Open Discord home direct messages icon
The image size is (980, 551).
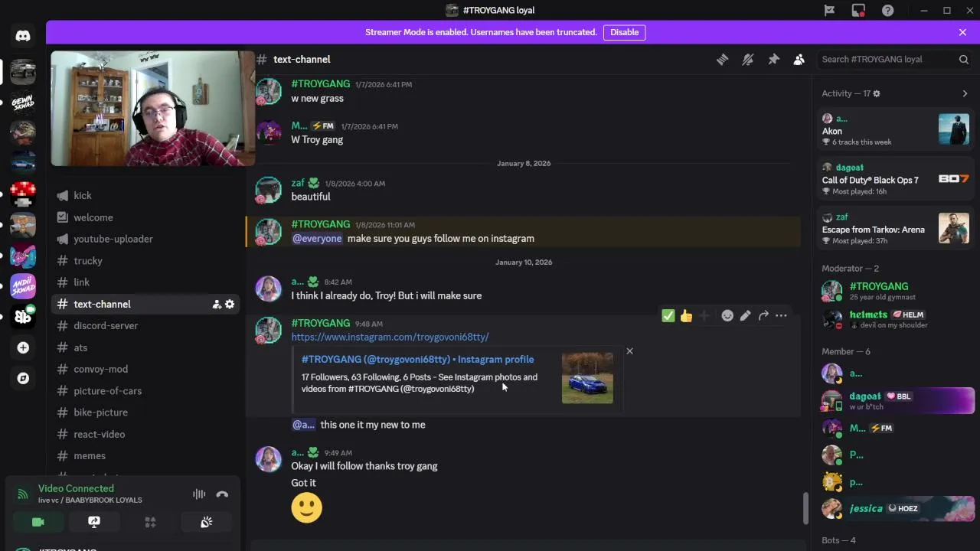click(23, 36)
